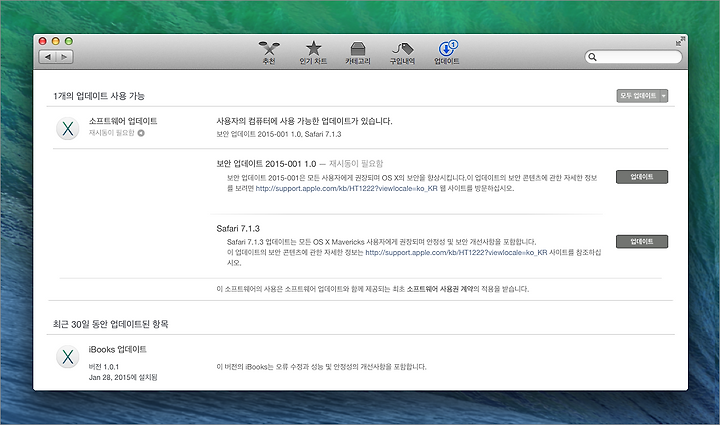Go forward with the right arrow button
This screenshot has width=720, height=425.
coord(64,57)
